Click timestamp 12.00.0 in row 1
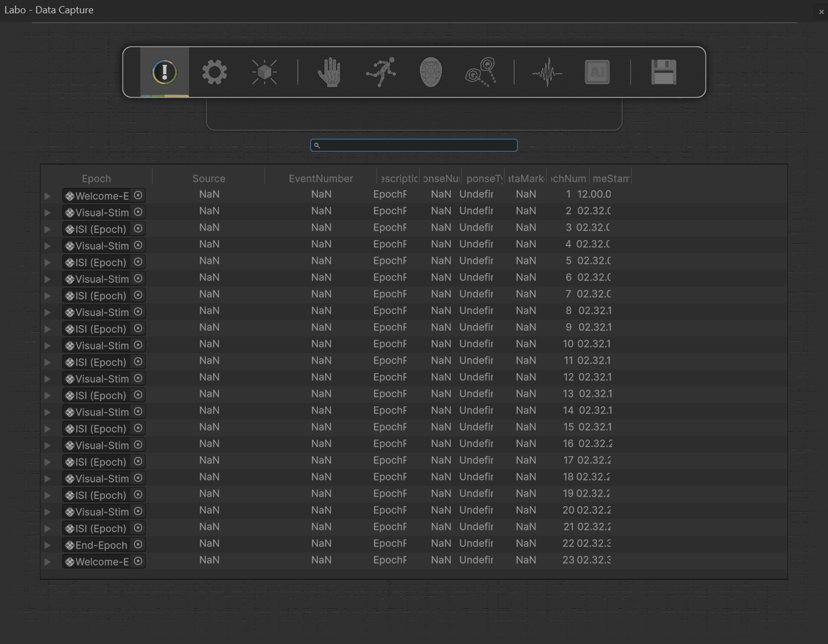 point(594,194)
